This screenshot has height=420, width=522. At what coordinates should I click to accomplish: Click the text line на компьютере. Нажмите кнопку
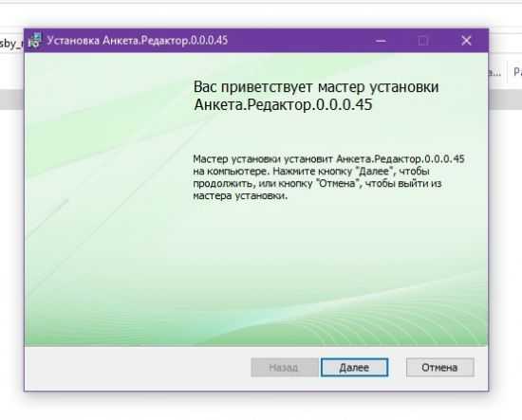[x=311, y=172]
